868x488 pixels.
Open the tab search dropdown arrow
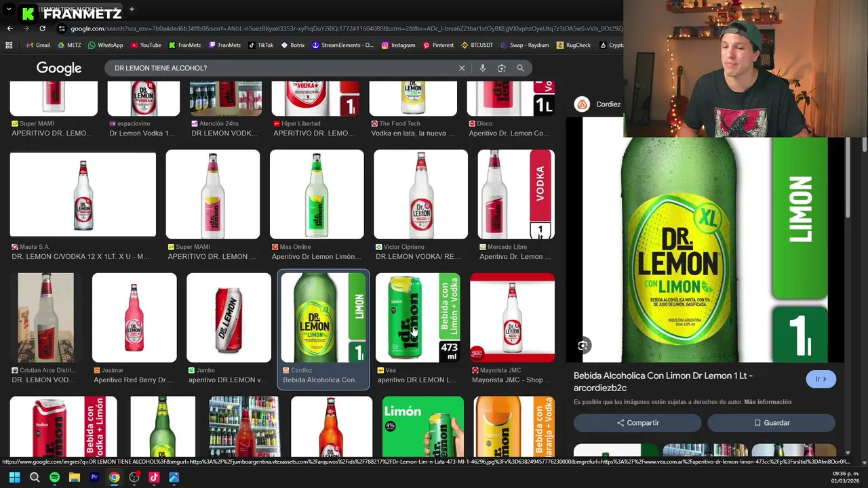(x=9, y=9)
